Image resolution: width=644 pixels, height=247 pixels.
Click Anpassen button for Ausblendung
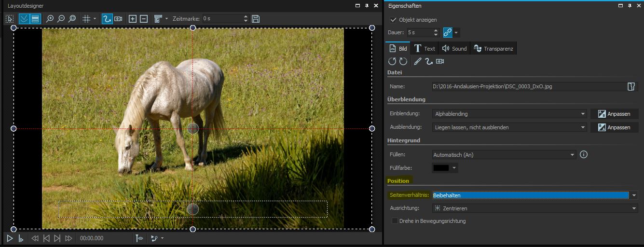(614, 127)
